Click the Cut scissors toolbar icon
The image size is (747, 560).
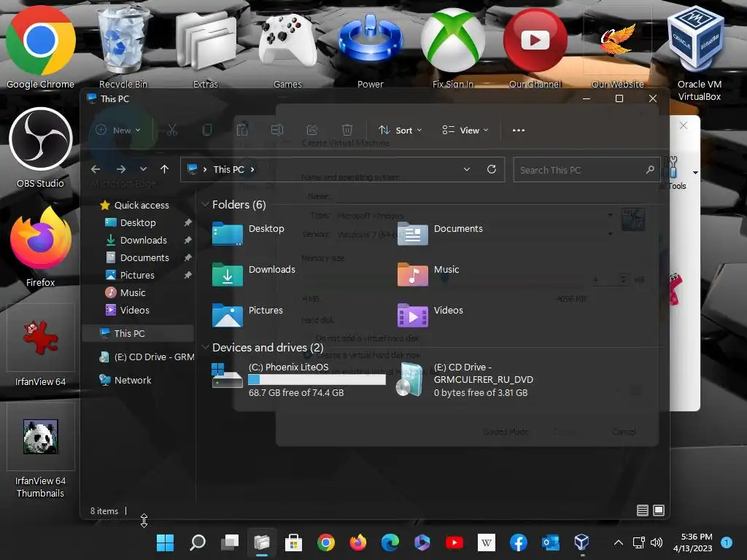pyautogui.click(x=172, y=130)
